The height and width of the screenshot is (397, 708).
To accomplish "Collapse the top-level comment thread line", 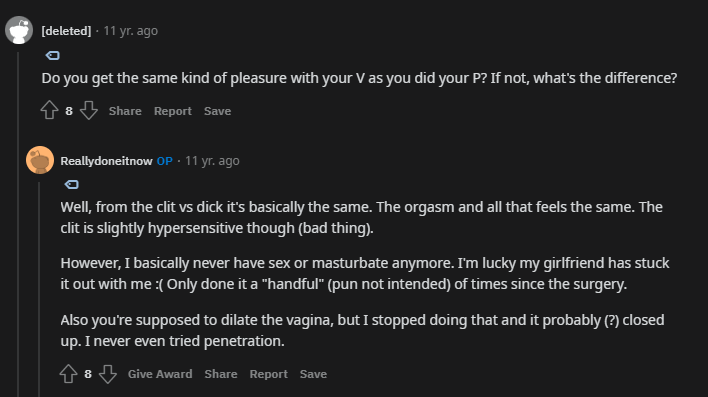I will [19, 224].
